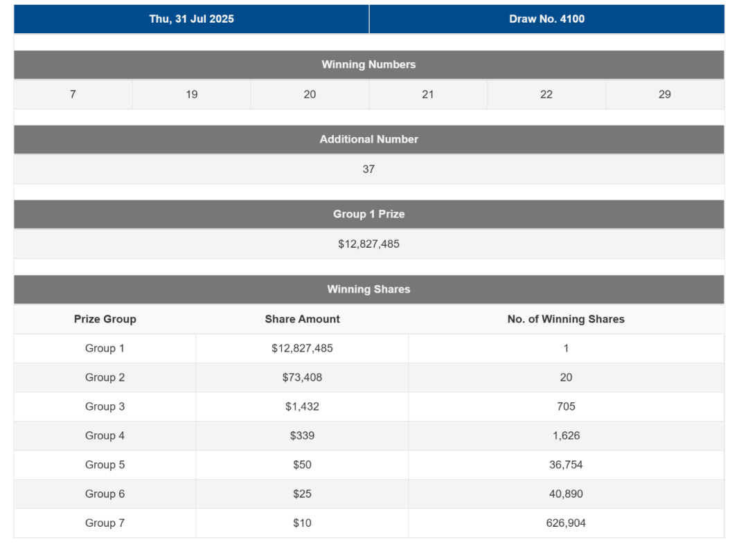The height and width of the screenshot is (560, 748).
Task: Click the $1,432 share amount for Group 3
Action: (x=303, y=406)
